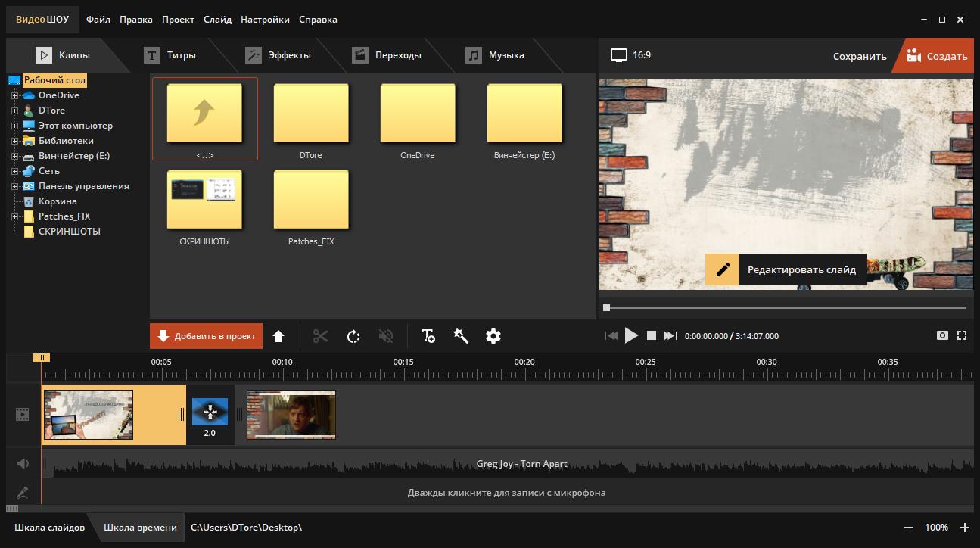Click the Создать button
Screen dimensions: 980x548
click(937, 56)
